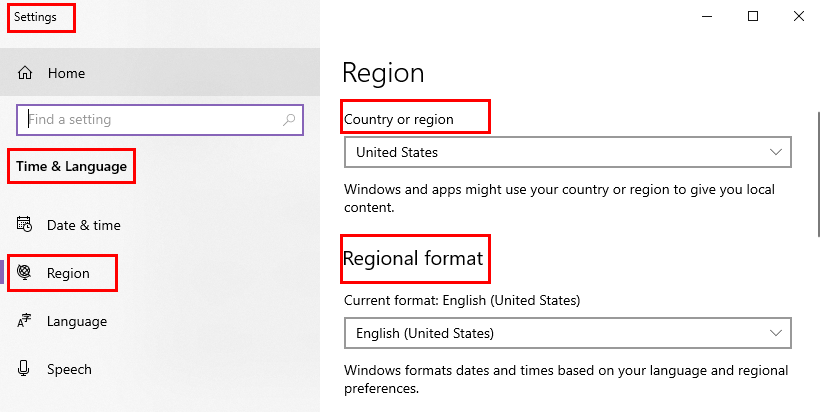Click the Speech microphone icon

coord(24,368)
